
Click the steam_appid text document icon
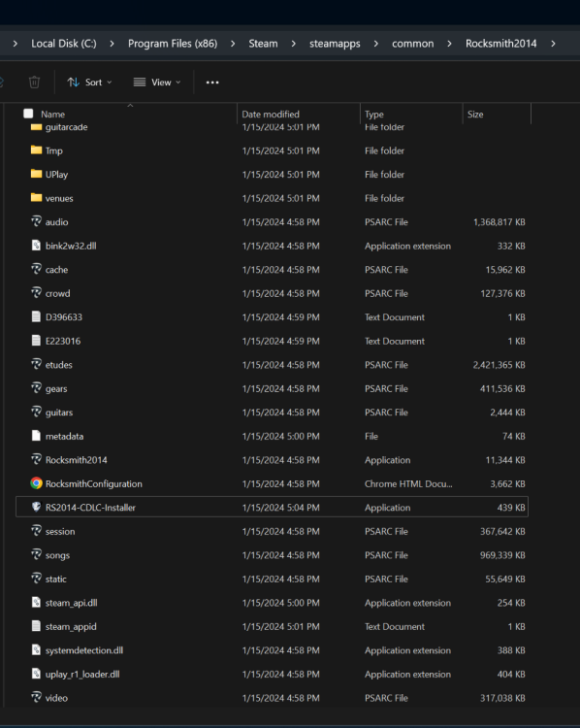pos(36,626)
